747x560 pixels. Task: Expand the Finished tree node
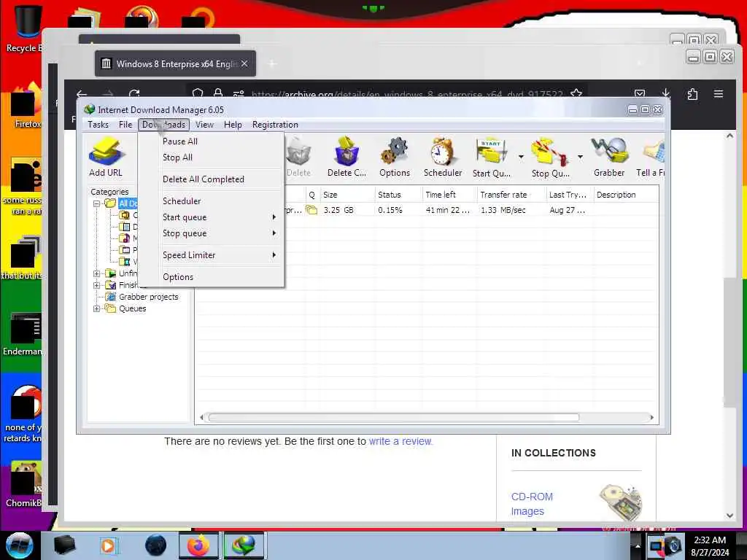tap(97, 285)
